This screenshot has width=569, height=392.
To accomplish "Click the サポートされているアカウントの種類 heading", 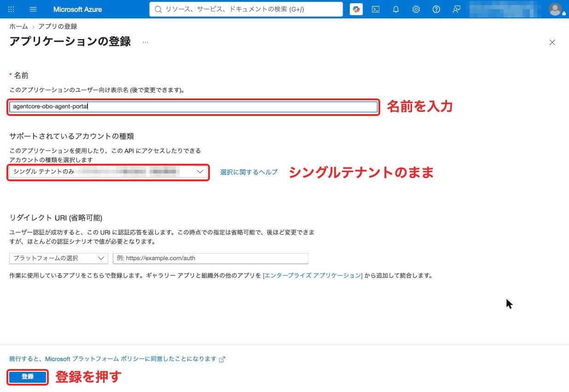I will [x=71, y=136].
